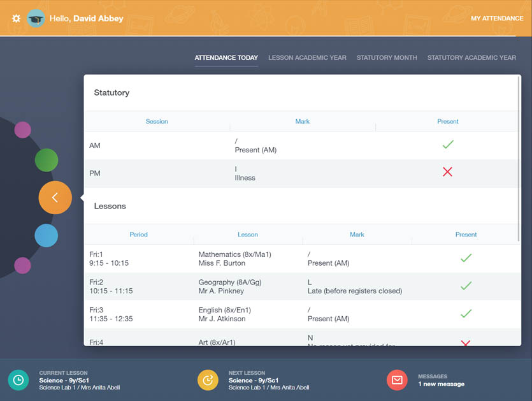This screenshot has width=532, height=401.
Task: Click the attendance panel vertical scrollbar
Action: point(519,159)
